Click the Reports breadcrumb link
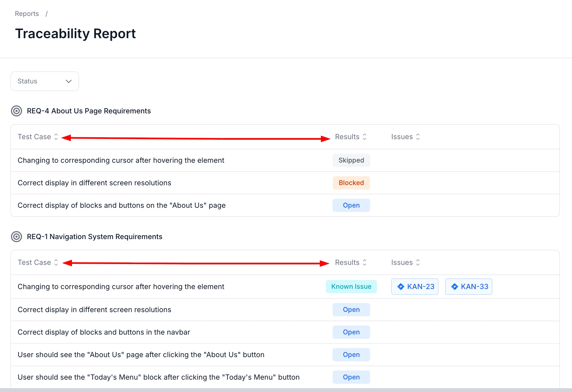The image size is (572, 392). coord(27,14)
